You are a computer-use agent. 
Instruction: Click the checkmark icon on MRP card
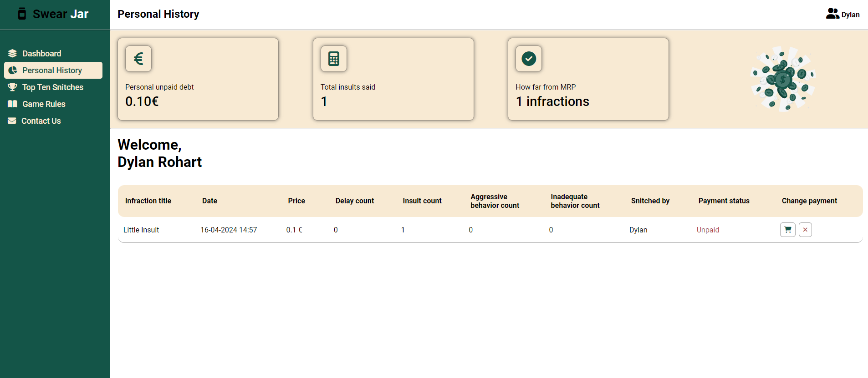click(529, 59)
